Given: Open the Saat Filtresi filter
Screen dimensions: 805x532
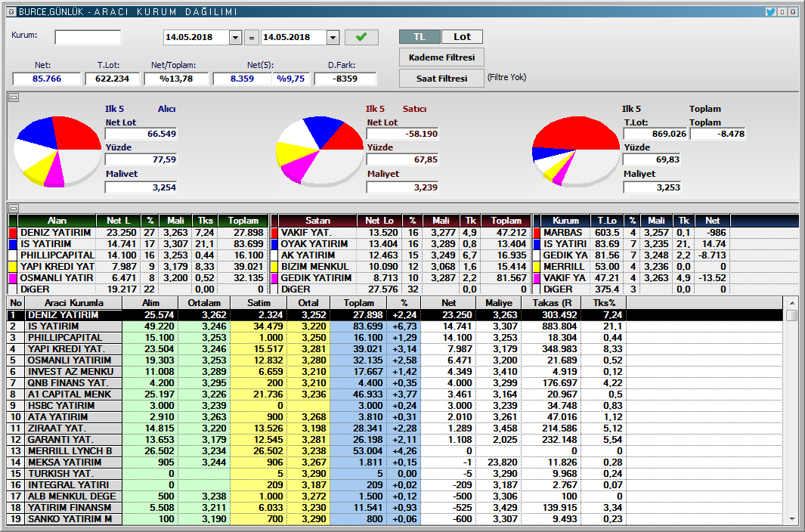Looking at the screenshot, I should (x=441, y=79).
